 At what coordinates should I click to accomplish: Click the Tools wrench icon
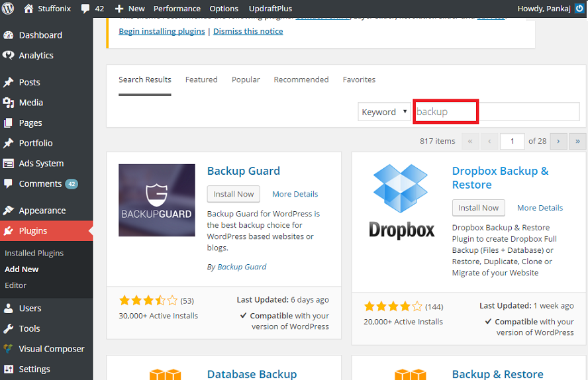click(x=8, y=328)
